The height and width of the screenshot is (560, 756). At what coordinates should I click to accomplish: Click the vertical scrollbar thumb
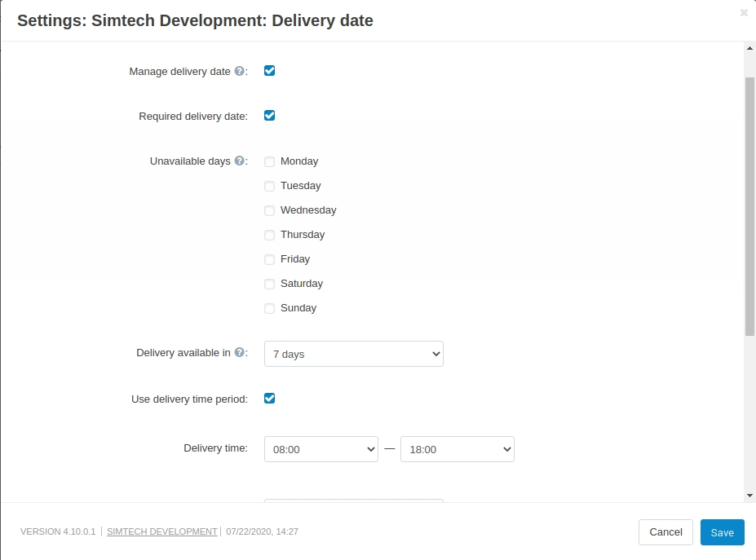point(749,206)
